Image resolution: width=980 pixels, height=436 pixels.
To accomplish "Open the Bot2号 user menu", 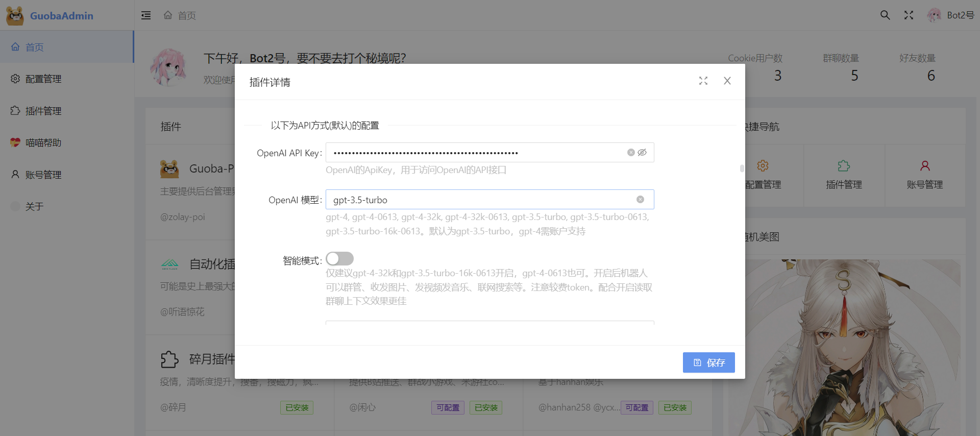I will pos(951,15).
